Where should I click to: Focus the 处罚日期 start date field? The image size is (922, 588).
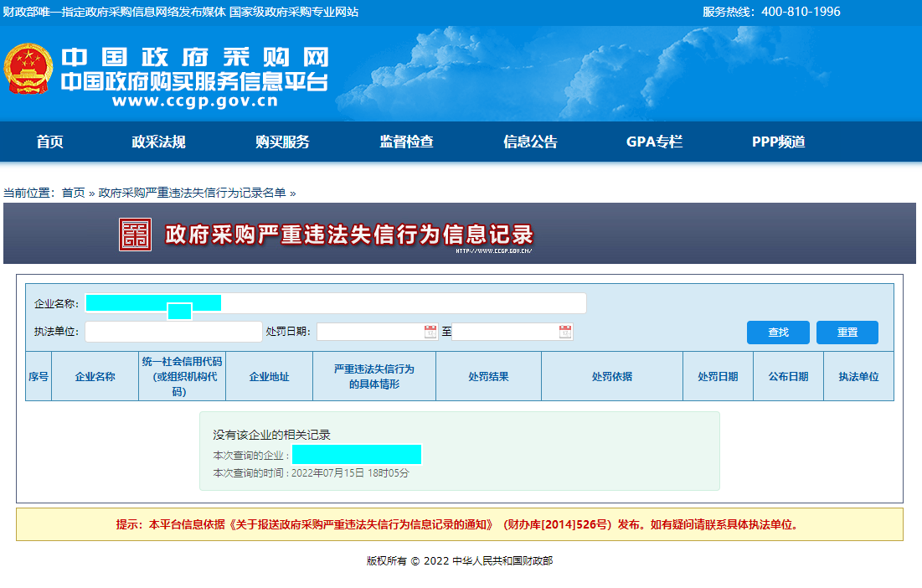click(x=377, y=332)
